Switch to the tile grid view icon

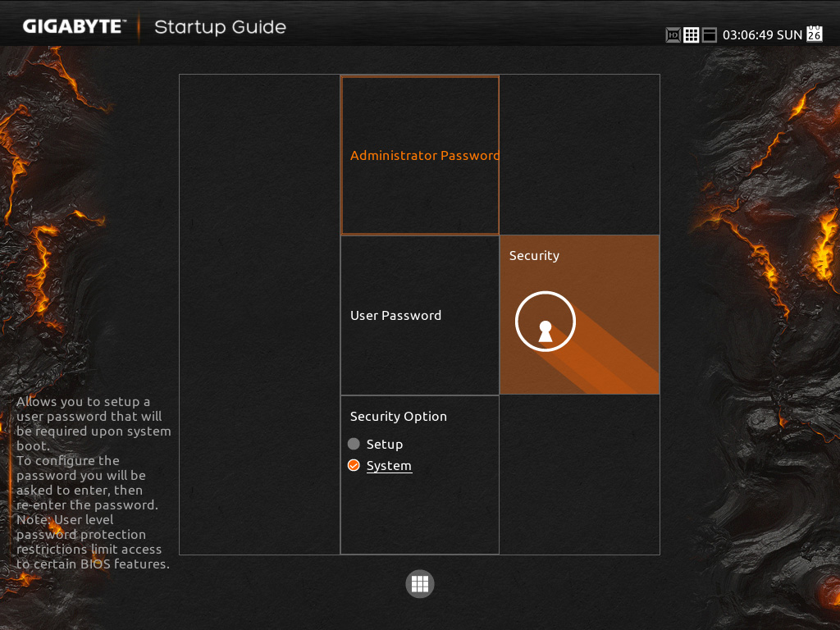[692, 35]
